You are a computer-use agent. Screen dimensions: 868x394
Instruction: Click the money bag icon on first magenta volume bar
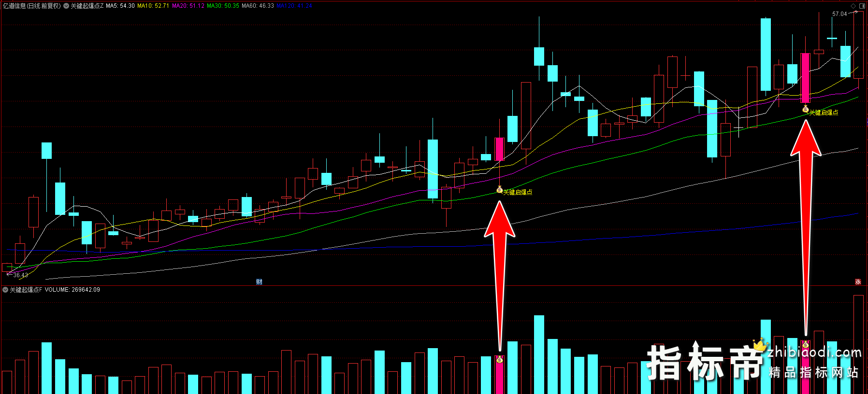pyautogui.click(x=499, y=360)
